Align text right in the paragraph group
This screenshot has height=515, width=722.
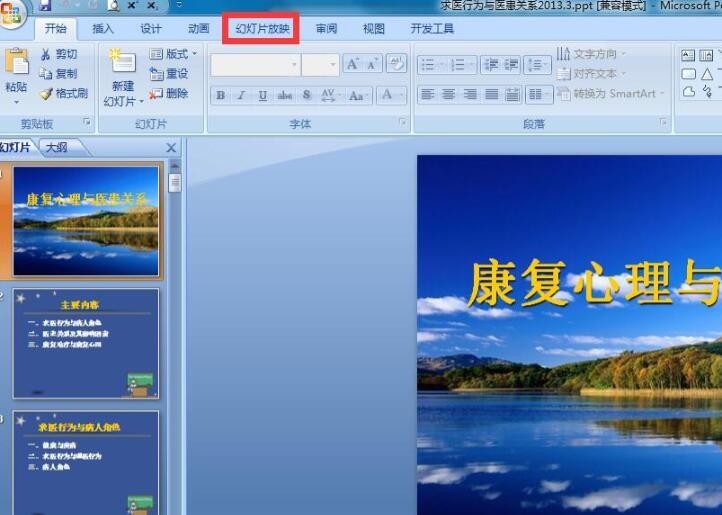pos(470,94)
